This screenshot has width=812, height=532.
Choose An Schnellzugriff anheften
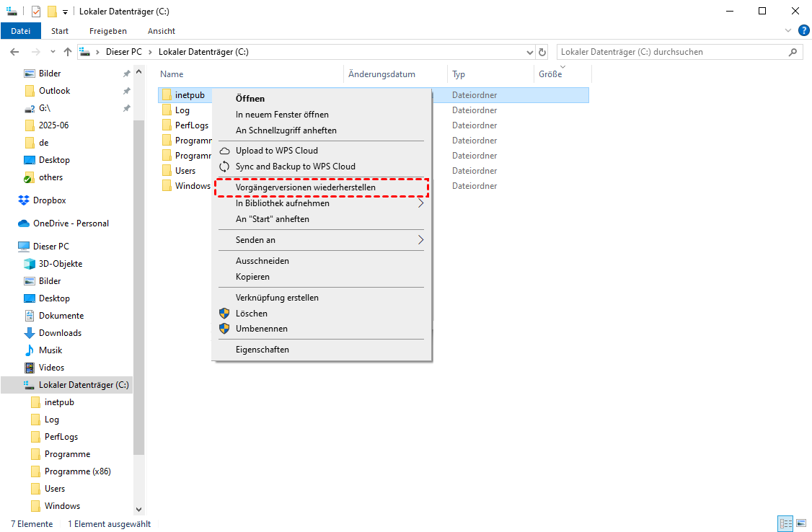point(322,130)
